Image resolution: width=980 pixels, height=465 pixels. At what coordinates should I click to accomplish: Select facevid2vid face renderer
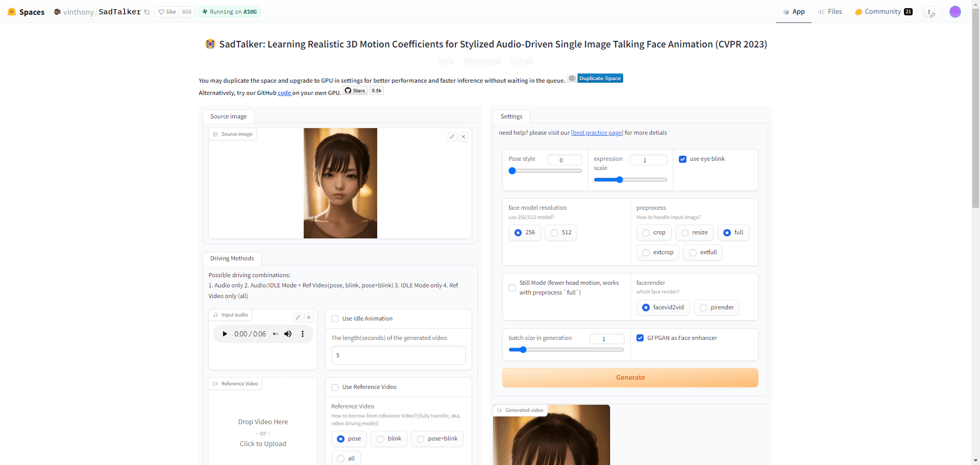pos(663,307)
